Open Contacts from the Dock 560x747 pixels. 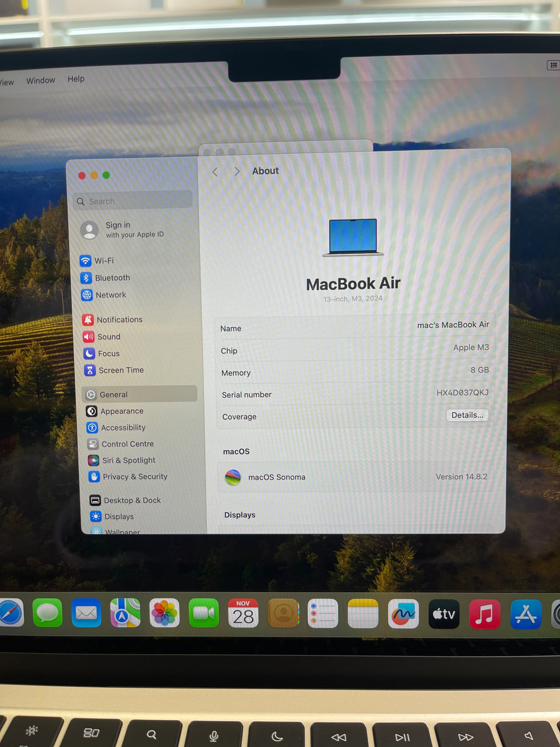click(x=283, y=613)
